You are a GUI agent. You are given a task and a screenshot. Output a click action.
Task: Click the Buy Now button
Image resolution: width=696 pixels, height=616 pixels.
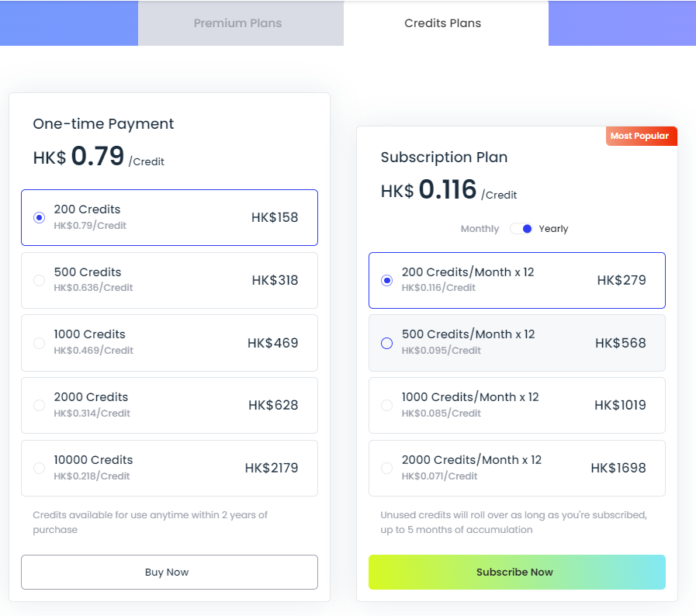click(169, 572)
